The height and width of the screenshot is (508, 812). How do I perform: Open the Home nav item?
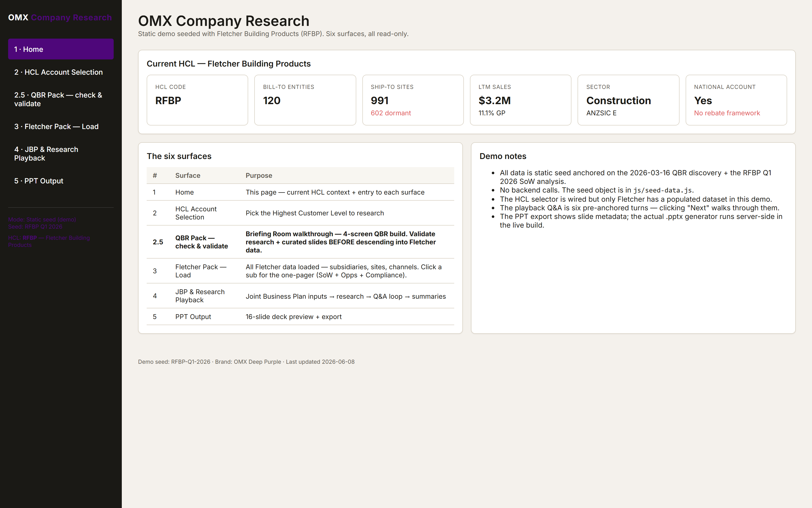(x=61, y=49)
